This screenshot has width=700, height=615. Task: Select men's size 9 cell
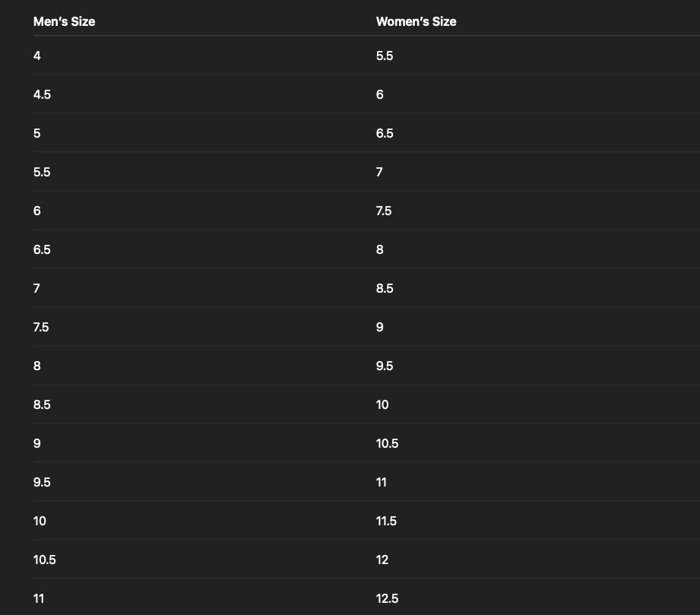click(x=37, y=443)
